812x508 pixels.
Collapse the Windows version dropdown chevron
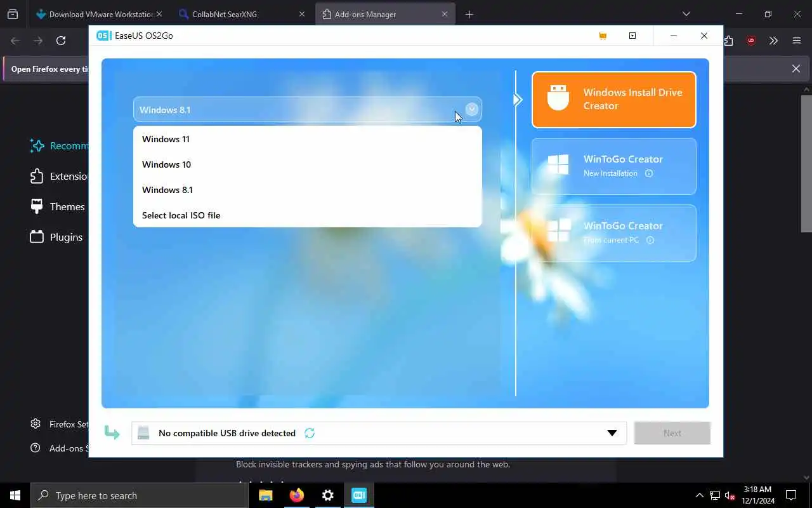(x=471, y=109)
